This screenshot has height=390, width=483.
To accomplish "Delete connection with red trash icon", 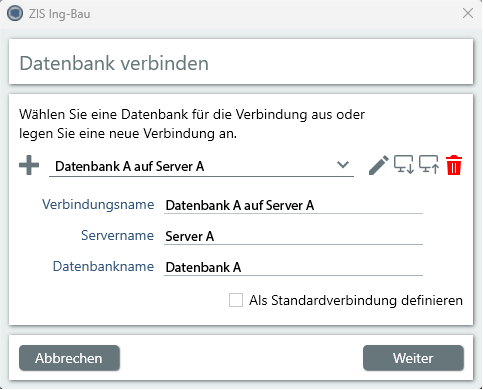I will (x=454, y=165).
